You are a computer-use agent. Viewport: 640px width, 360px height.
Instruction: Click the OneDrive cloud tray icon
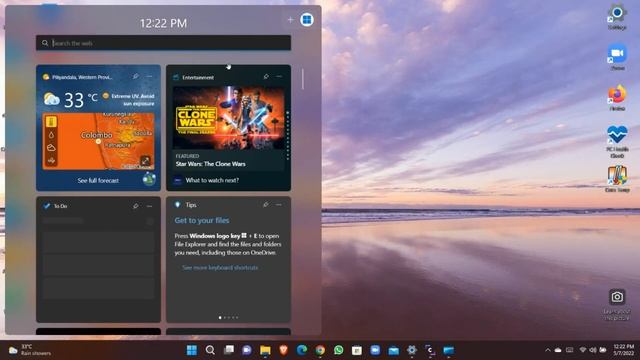tap(558, 350)
